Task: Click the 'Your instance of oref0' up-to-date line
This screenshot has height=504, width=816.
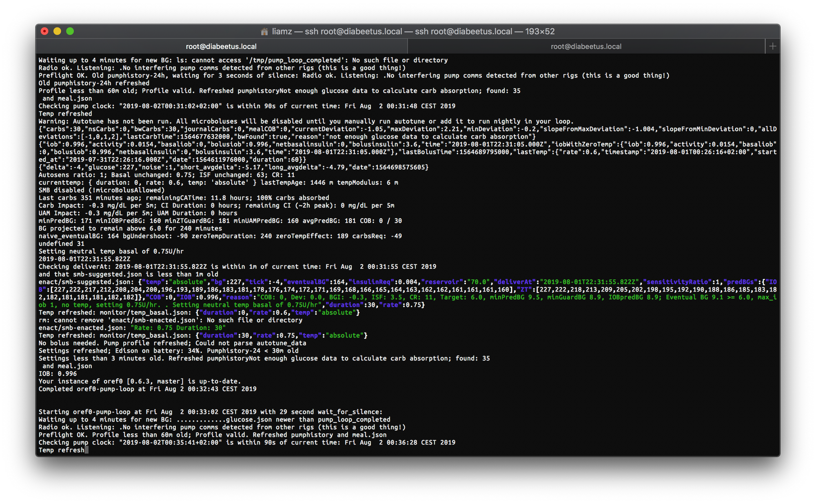Action: (140, 381)
